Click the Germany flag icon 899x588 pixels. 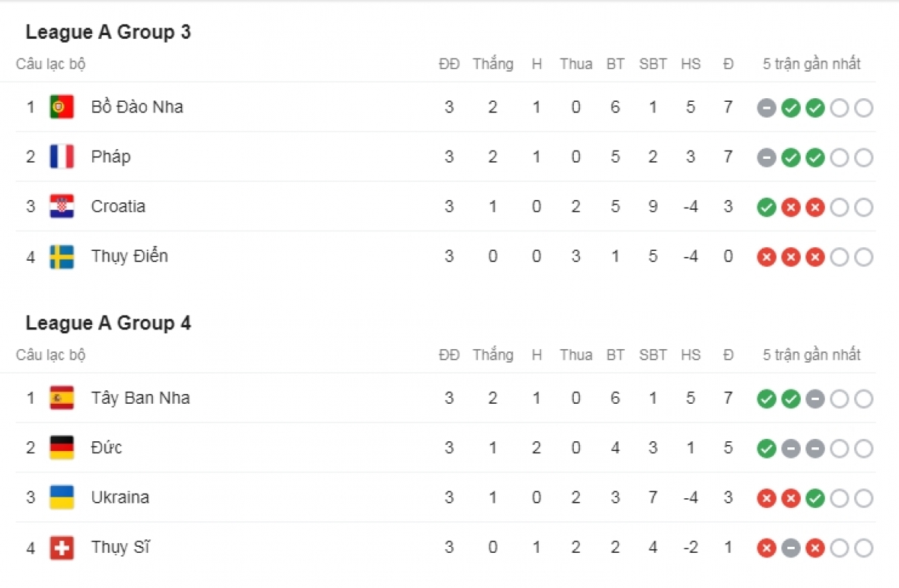[x=61, y=447]
